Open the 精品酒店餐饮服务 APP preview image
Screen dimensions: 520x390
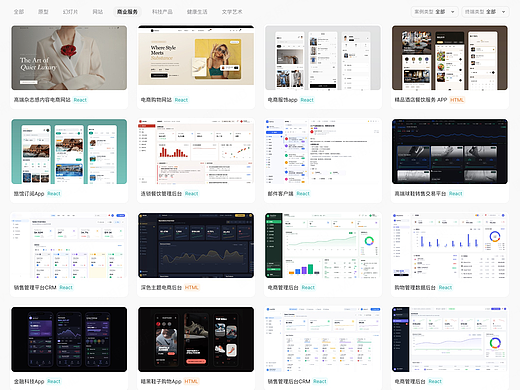(450, 58)
